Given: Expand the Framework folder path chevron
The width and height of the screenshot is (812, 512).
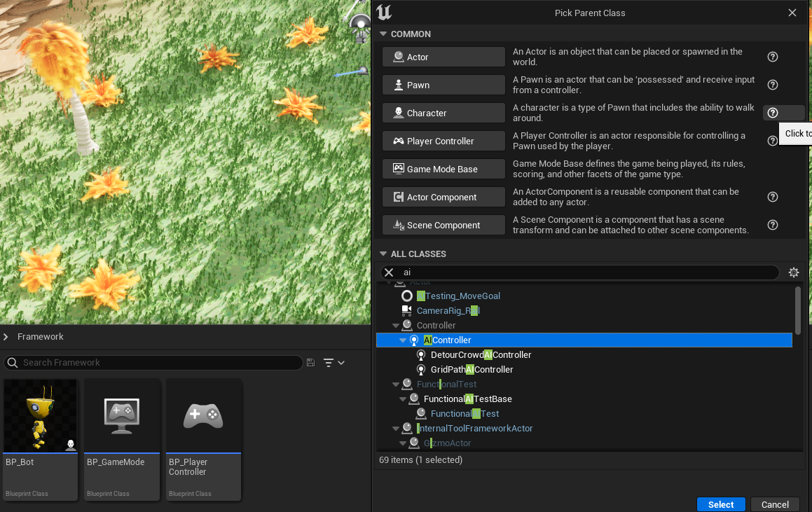Looking at the screenshot, I should pos(6,337).
